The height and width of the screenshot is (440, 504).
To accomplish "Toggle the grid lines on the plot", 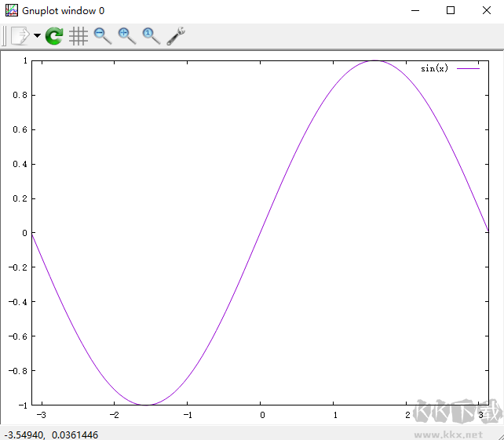I will click(78, 35).
